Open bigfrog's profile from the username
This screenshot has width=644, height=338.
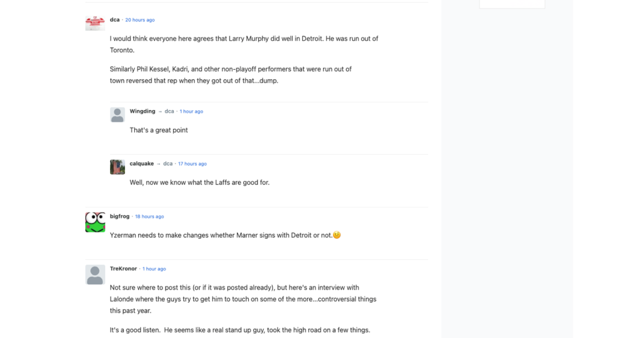coord(119,216)
